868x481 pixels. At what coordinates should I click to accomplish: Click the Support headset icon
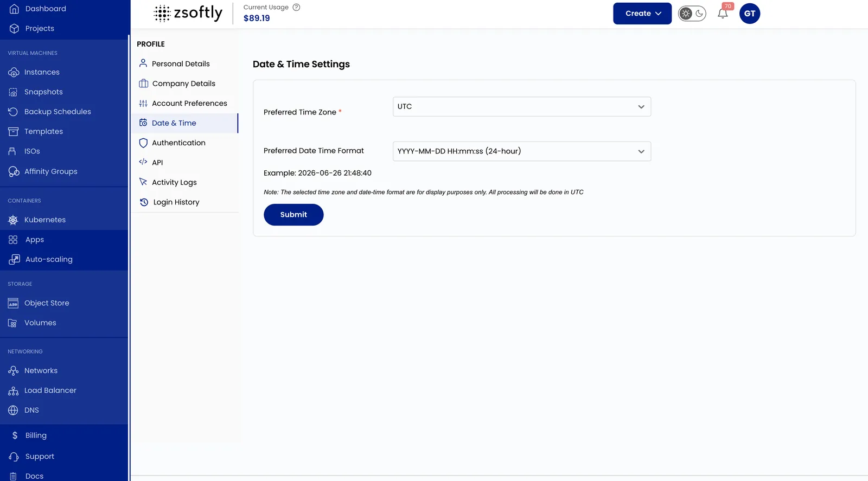tap(14, 457)
